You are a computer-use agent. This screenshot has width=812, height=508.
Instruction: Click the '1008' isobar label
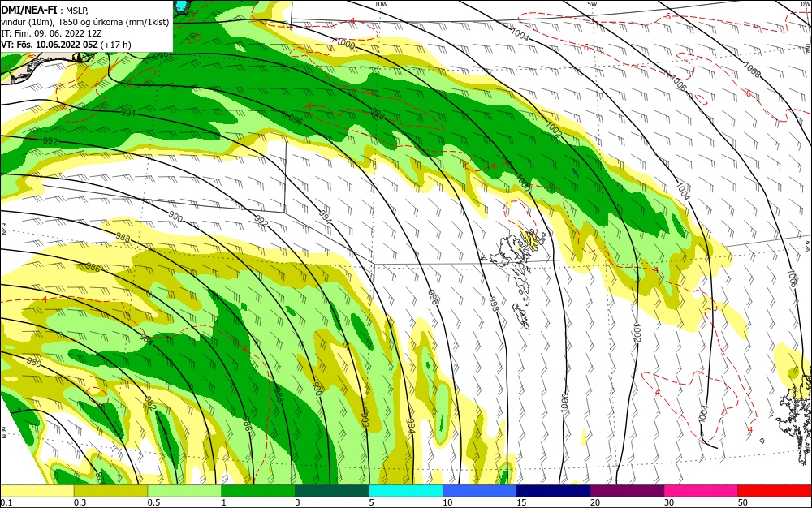click(752, 70)
